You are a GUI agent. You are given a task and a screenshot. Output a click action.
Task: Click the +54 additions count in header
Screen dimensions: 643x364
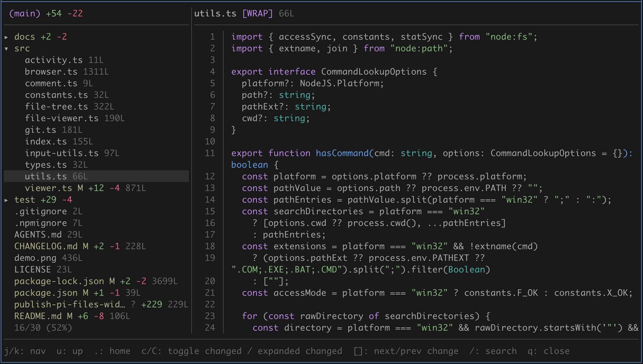click(x=54, y=13)
